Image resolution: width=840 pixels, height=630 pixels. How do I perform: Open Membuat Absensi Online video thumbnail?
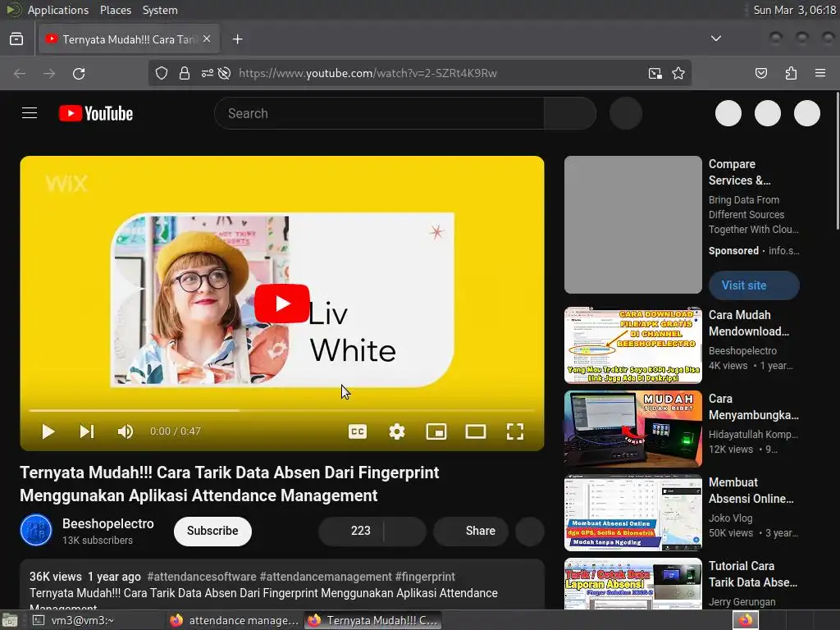pos(633,512)
